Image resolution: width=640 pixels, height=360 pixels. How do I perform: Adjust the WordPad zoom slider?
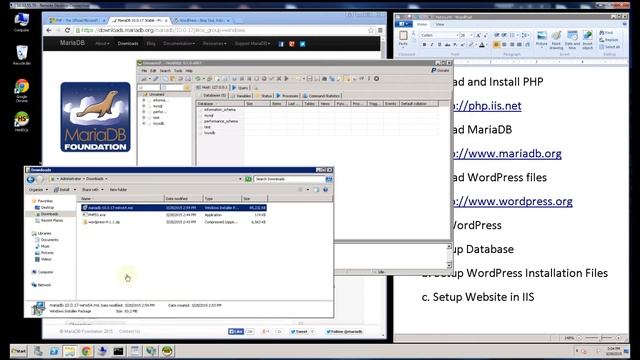tap(600, 338)
